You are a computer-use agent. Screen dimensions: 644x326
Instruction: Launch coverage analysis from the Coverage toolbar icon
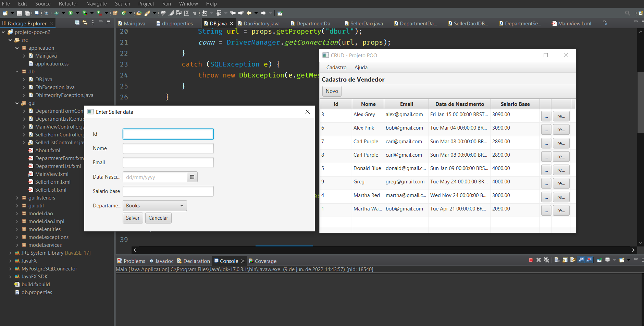[84, 13]
